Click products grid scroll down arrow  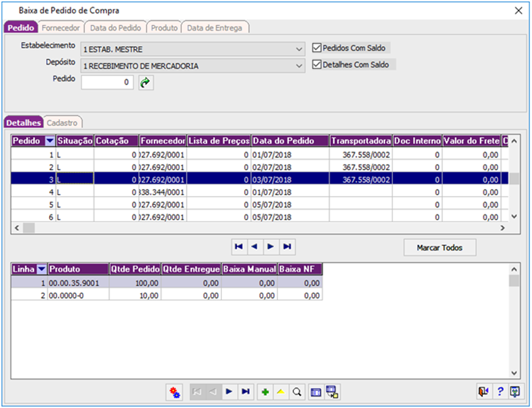pos(514,373)
